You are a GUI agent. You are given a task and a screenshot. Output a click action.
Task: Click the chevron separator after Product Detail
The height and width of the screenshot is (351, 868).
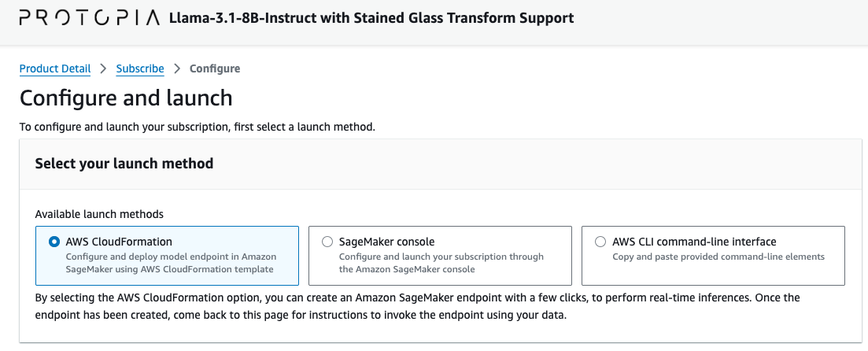[x=104, y=68]
